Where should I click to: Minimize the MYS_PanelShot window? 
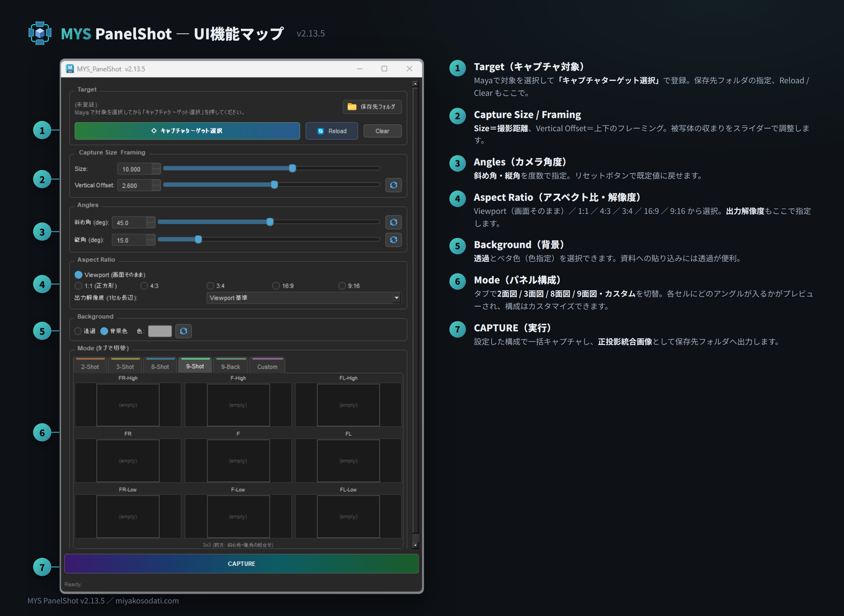pyautogui.click(x=360, y=68)
